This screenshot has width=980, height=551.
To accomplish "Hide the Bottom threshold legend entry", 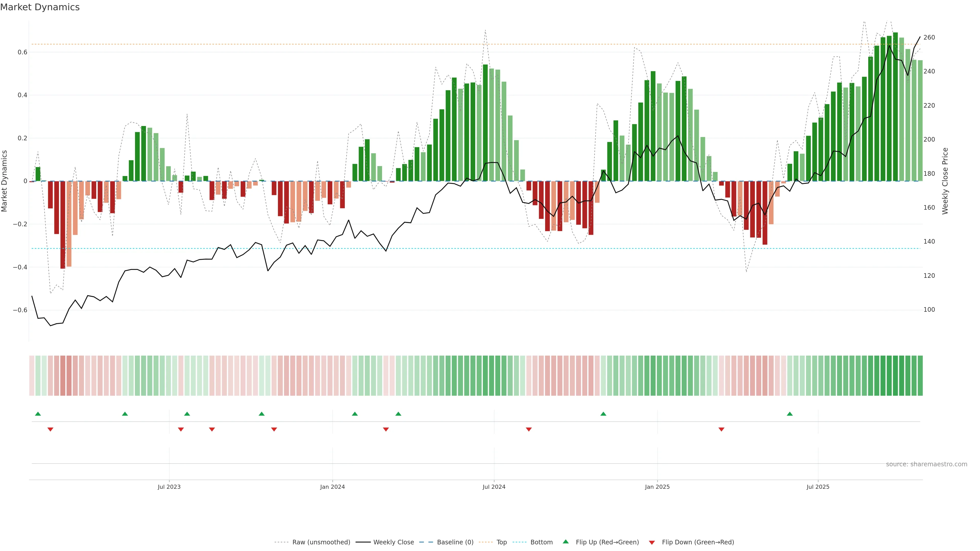I will coord(541,542).
